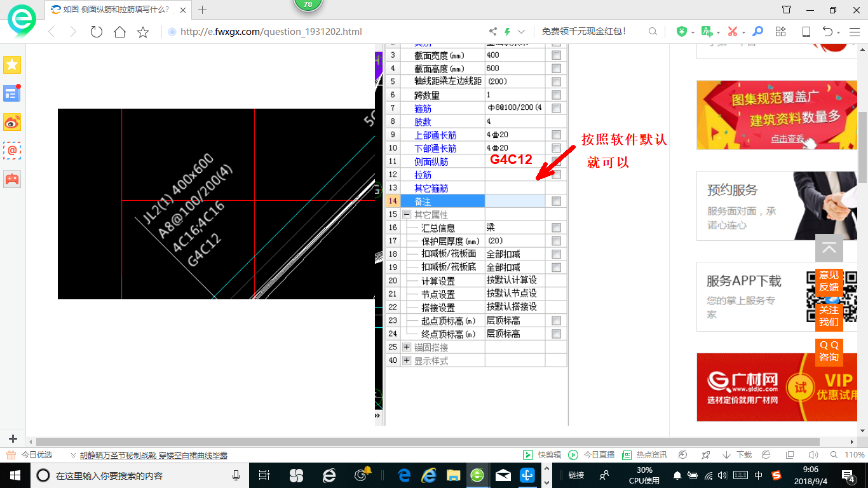Open 快剪辑 in the status bar
The image size is (868, 488).
pos(542,455)
